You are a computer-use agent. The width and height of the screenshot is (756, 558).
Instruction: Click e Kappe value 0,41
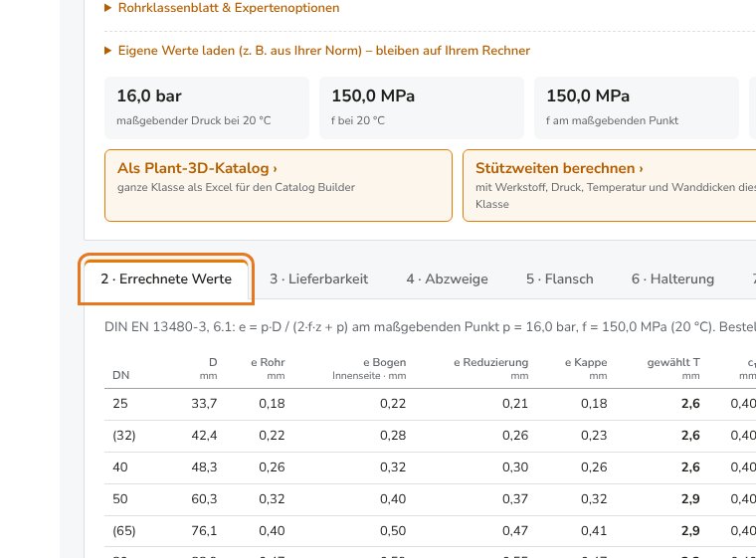pyautogui.click(x=594, y=530)
